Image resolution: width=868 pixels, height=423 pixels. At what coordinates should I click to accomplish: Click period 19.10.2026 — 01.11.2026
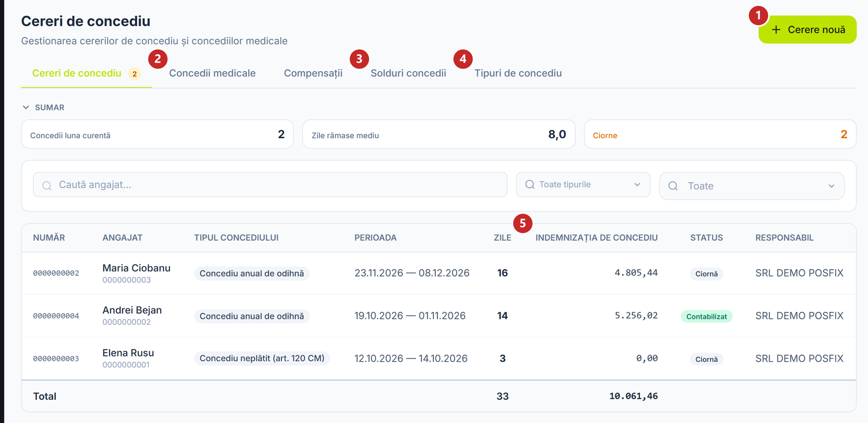coord(410,316)
